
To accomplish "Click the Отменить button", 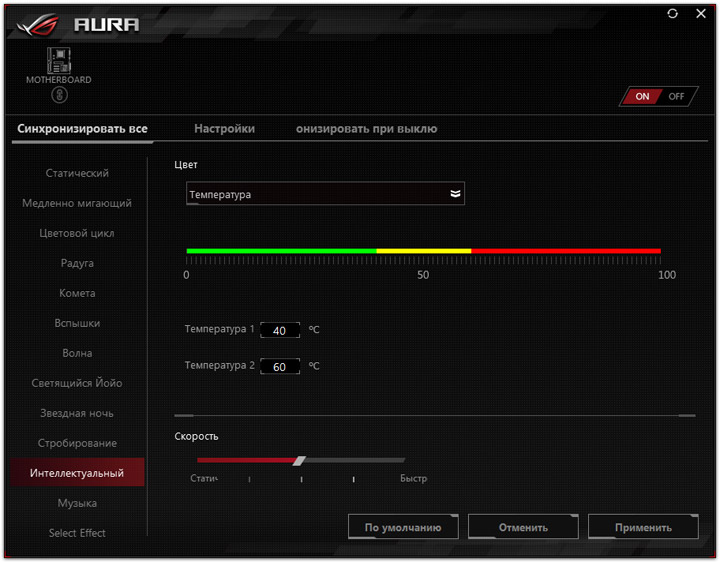I will click(x=523, y=527).
